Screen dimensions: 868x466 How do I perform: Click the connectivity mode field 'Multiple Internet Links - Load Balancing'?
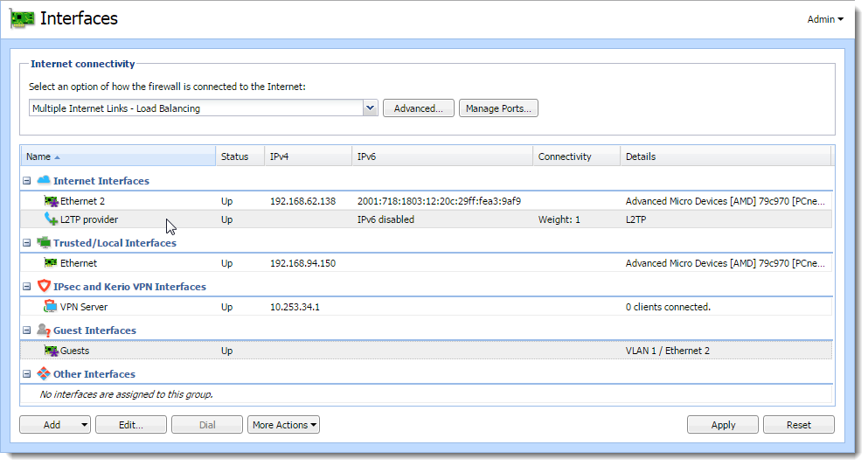point(196,108)
